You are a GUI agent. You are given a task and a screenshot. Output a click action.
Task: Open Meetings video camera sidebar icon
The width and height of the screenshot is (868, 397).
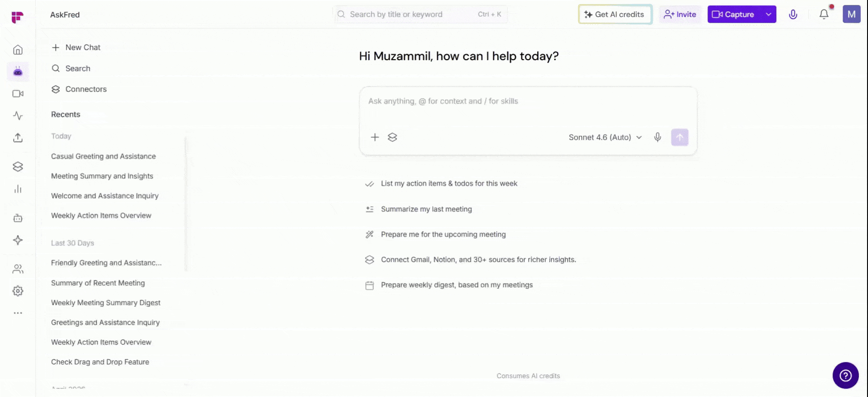click(x=18, y=94)
